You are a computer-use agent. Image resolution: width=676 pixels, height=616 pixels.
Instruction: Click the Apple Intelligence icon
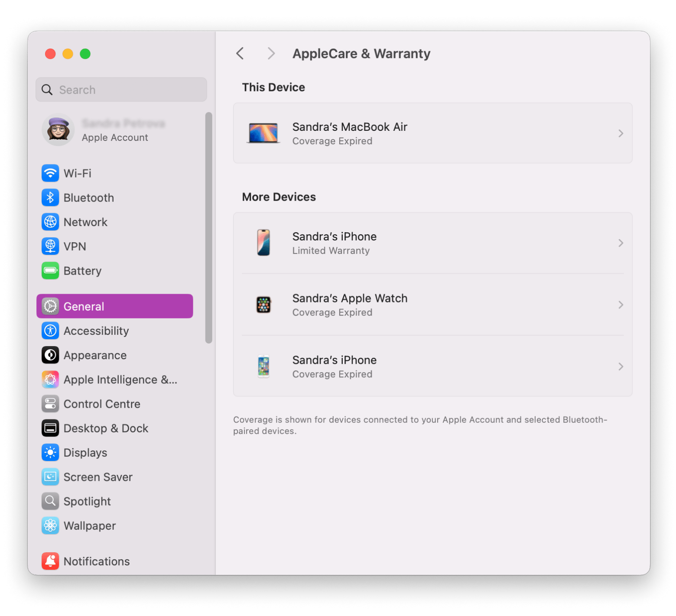[50, 379]
